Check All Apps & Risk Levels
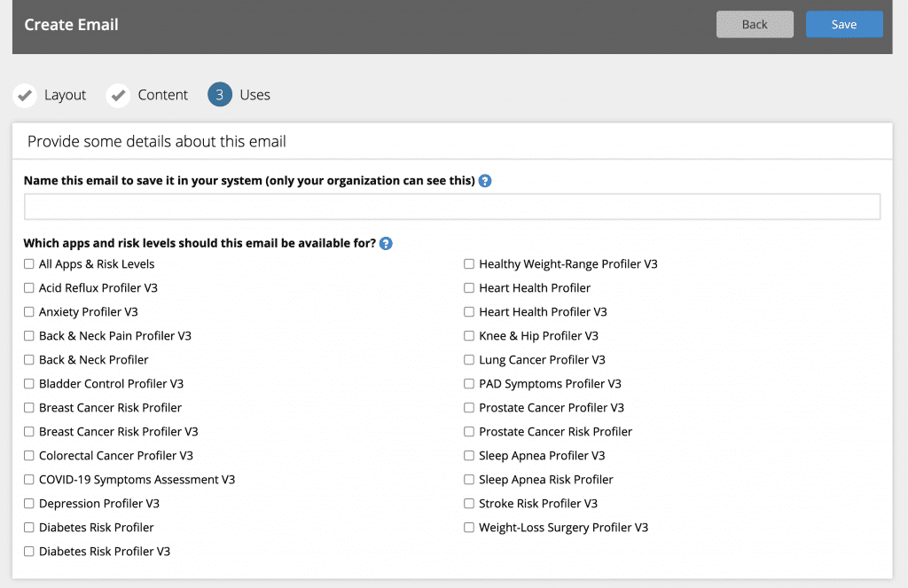 (x=29, y=264)
